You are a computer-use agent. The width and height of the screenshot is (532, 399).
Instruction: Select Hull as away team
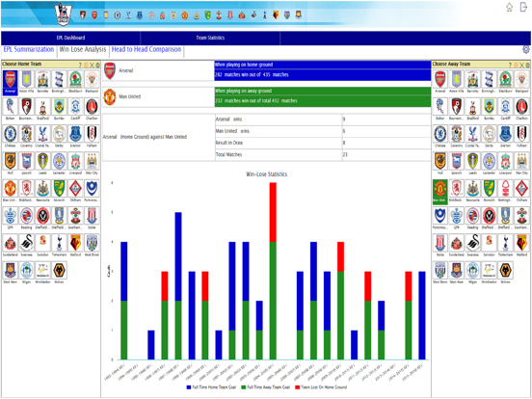click(x=440, y=163)
